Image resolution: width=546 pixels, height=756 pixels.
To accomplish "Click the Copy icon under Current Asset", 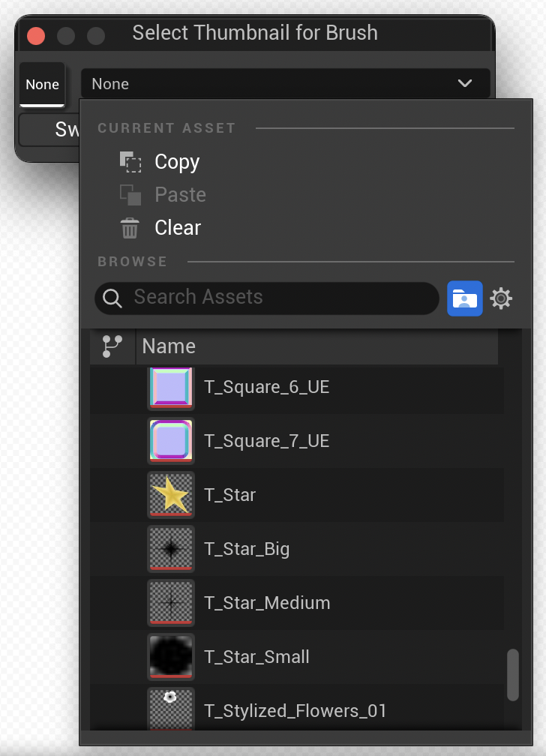I will pyautogui.click(x=130, y=162).
